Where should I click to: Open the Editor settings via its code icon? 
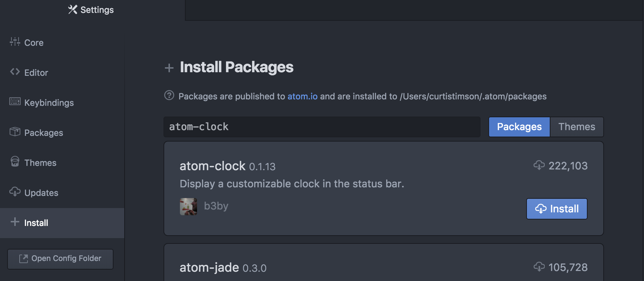(15, 72)
